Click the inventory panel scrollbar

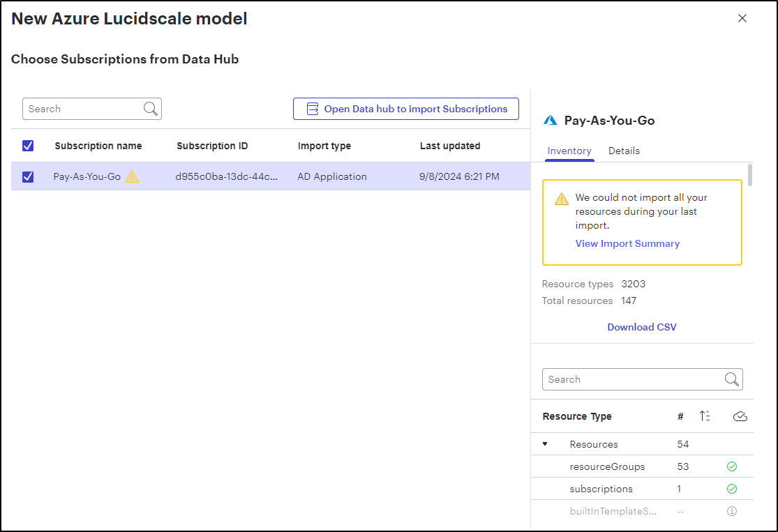749,175
